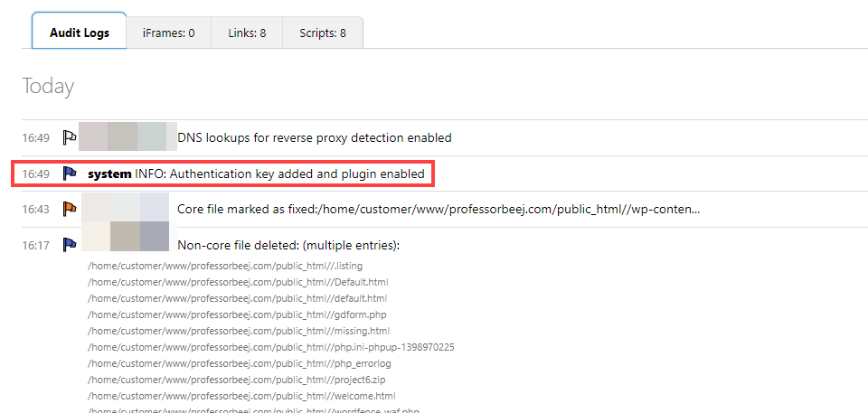Select the Links: 8 tab
Image resolution: width=868 pixels, height=413 pixels.
coord(247,33)
